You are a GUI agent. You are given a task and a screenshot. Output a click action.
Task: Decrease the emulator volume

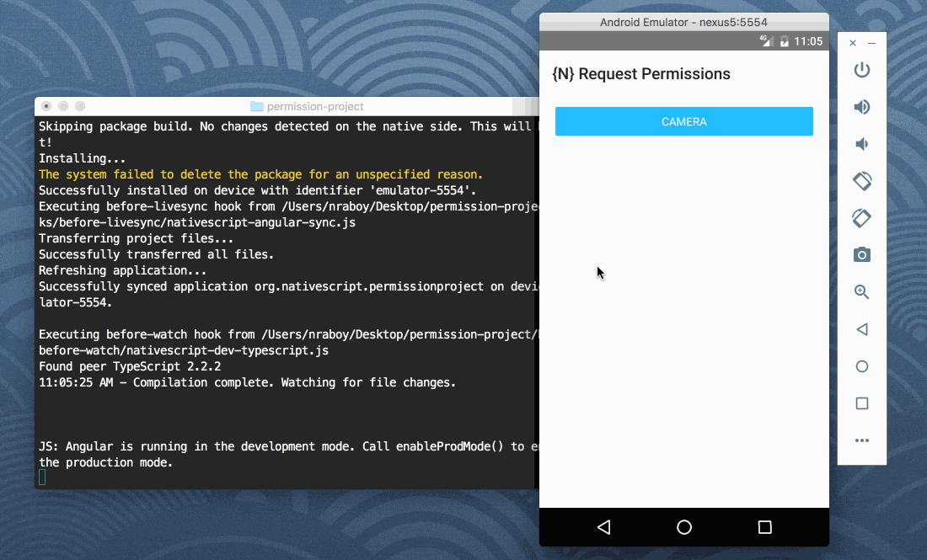click(x=861, y=144)
